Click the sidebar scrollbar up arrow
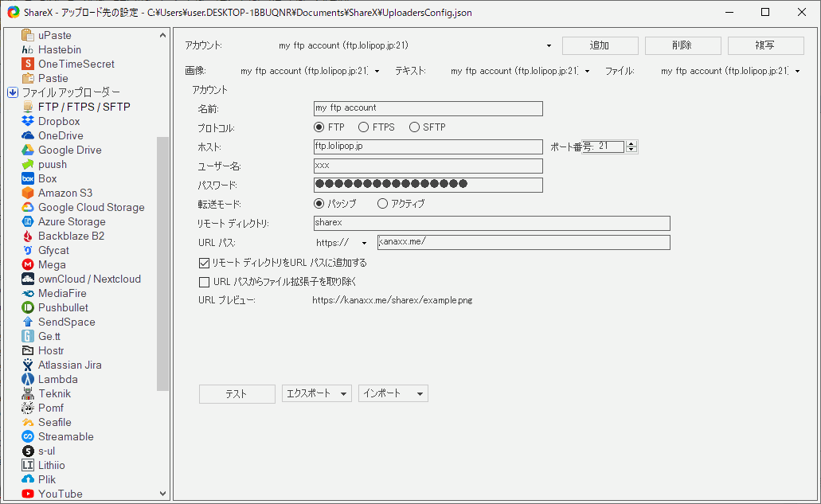Image resolution: width=821 pixels, height=504 pixels. (162, 35)
